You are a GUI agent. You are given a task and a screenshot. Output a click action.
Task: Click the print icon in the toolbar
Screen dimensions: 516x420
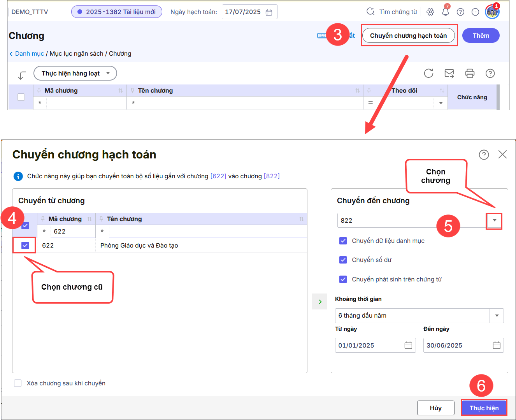pos(470,73)
